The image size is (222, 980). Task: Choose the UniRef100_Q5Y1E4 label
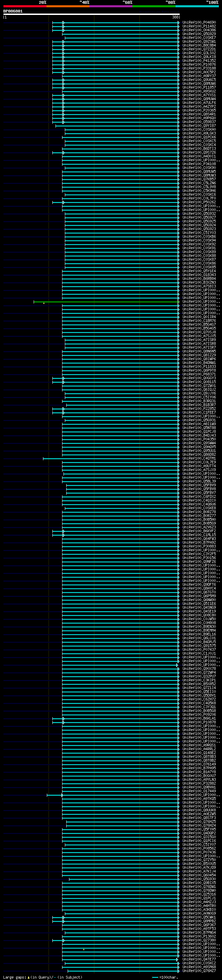coord(199,271)
